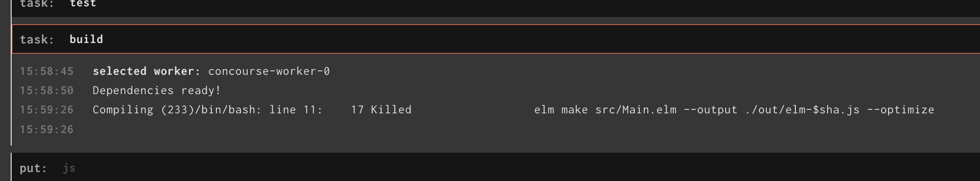Click the 'build' step name
The width and height of the screenshot is (980, 181).
86,39
